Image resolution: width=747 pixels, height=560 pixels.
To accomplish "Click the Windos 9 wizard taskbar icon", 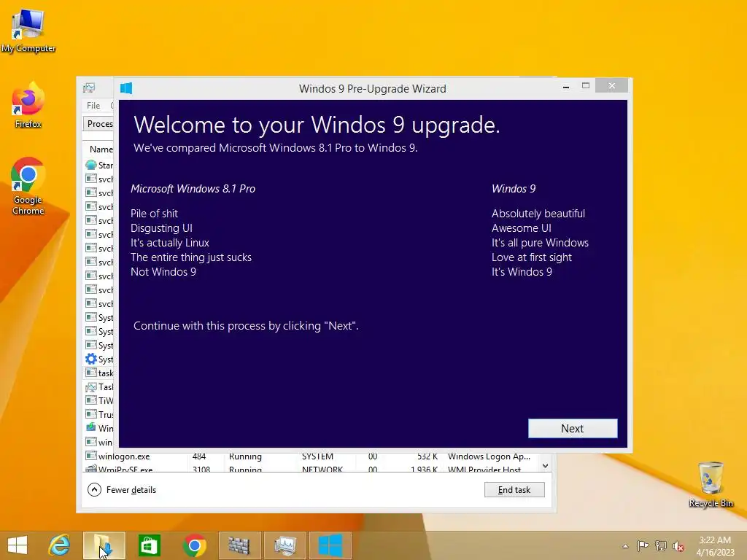I will coord(330,545).
